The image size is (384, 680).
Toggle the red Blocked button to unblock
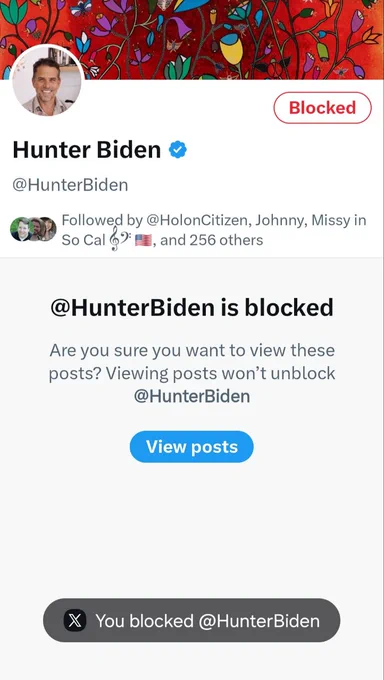[322, 108]
